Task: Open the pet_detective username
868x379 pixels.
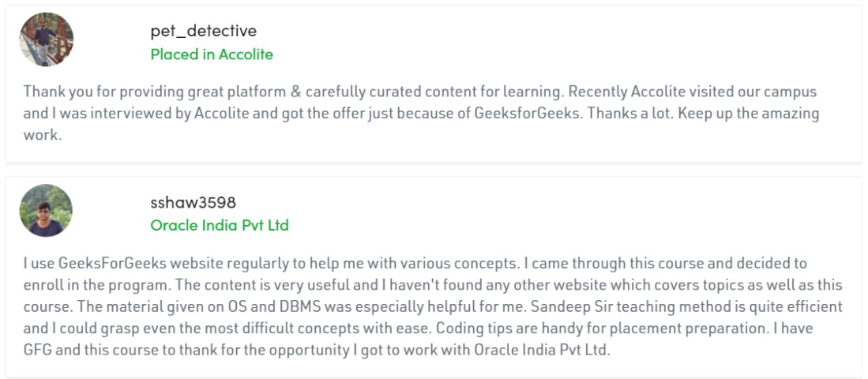Action: (203, 31)
